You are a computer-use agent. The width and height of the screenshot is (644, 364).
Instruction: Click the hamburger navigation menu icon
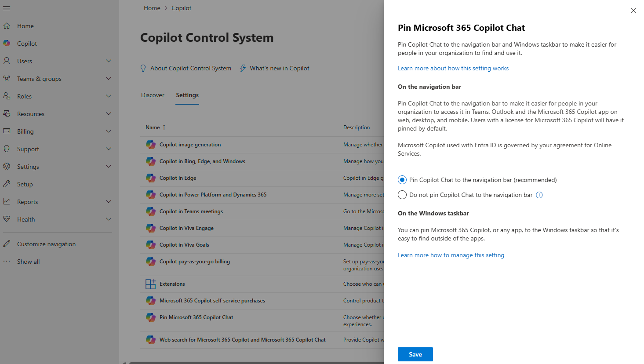pos(7,8)
